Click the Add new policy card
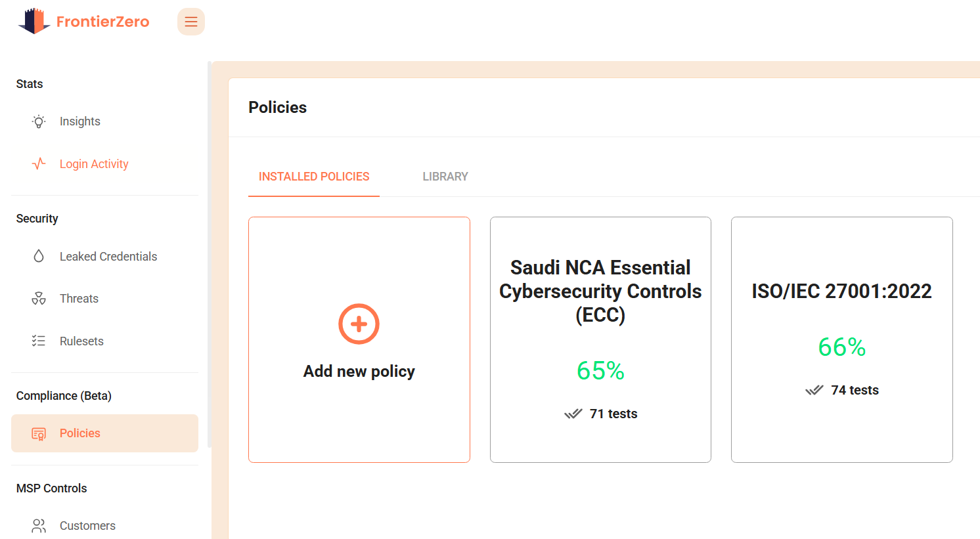980x539 pixels. [x=359, y=339]
